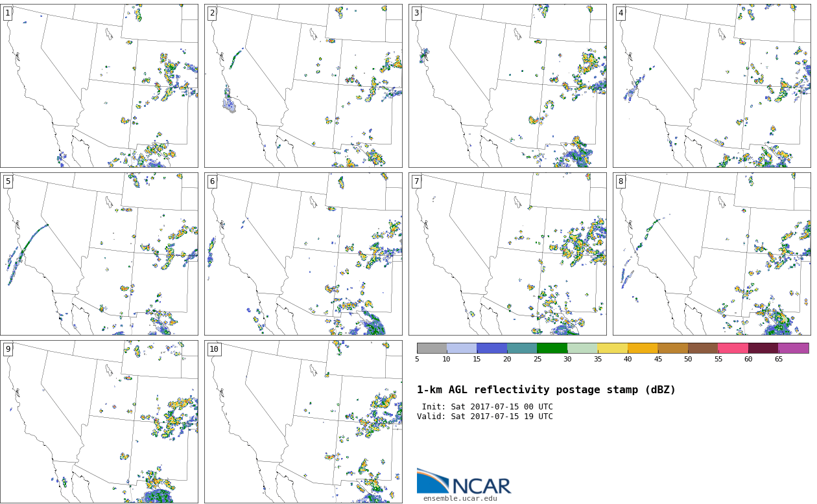Screen dimensions: 817x504
Task: Click the number 10 panel label
Action: (214, 349)
